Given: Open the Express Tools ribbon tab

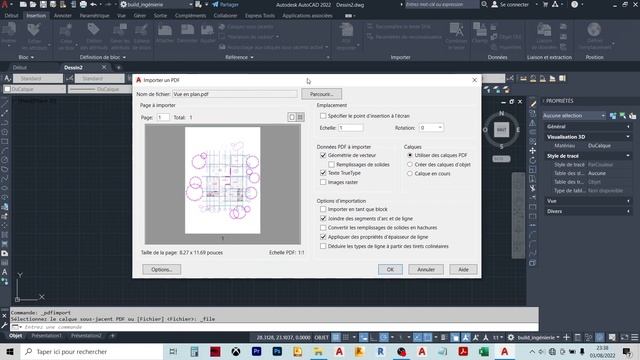Looking at the screenshot, I should click(260, 16).
